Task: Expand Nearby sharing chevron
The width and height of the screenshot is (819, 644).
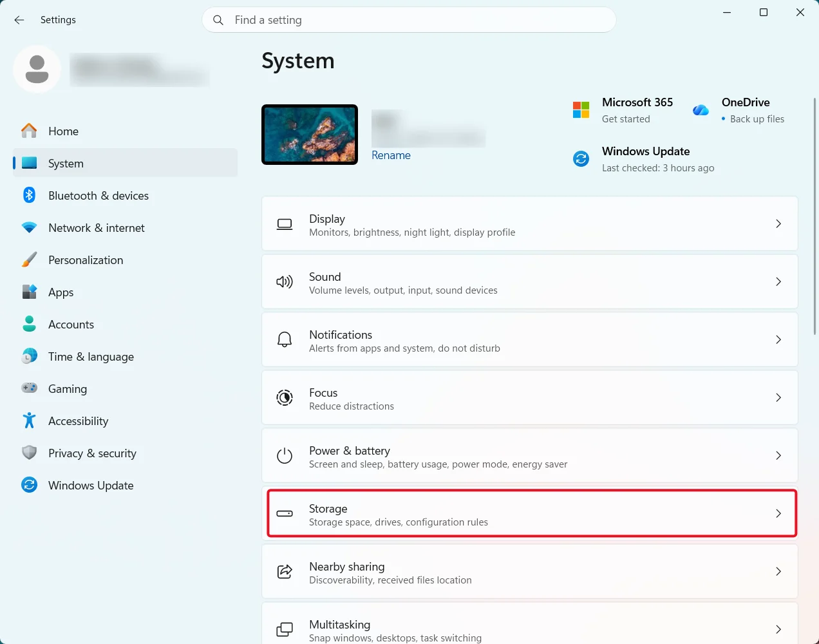Action: click(778, 571)
